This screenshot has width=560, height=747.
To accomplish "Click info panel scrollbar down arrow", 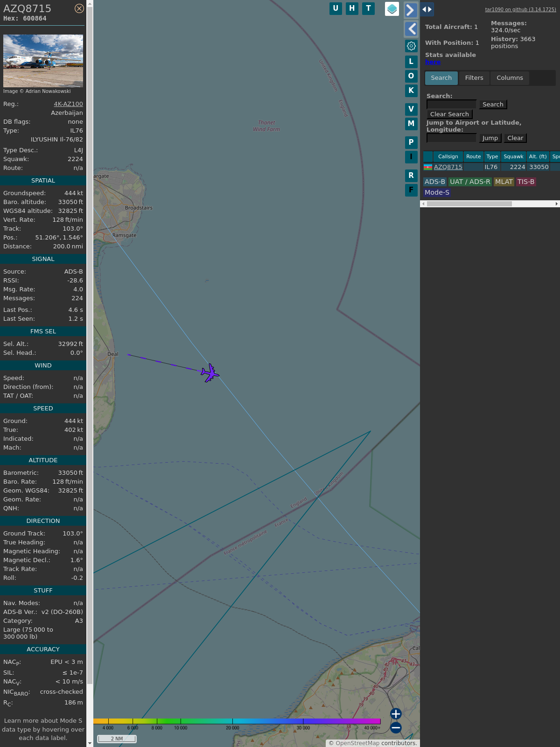I will (90, 743).
